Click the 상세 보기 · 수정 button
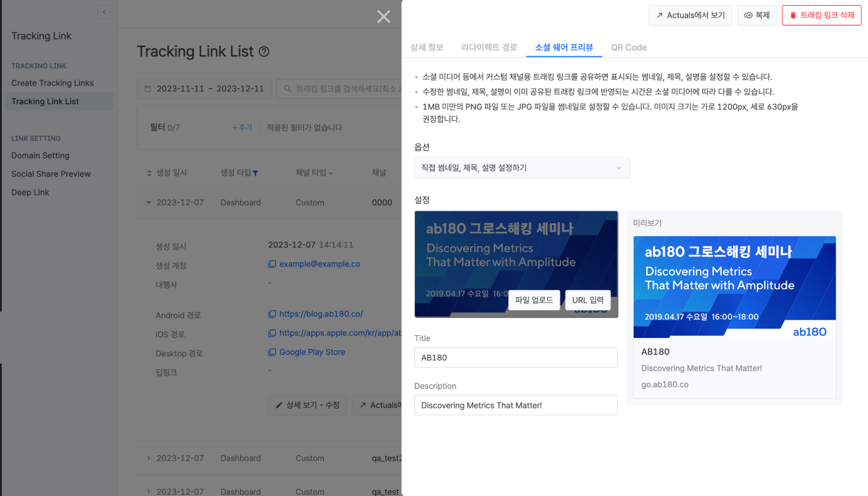 click(307, 405)
